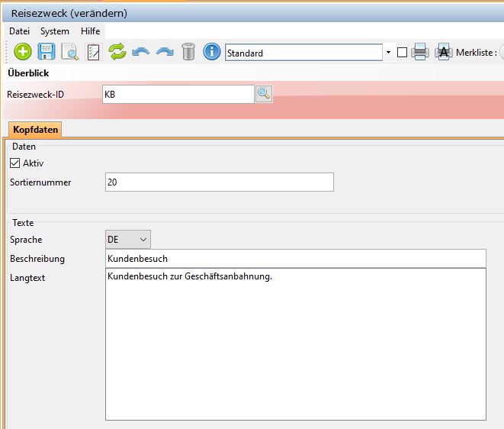Click the Sortiernummer input field
Screen dimensions: 504x429
219,182
